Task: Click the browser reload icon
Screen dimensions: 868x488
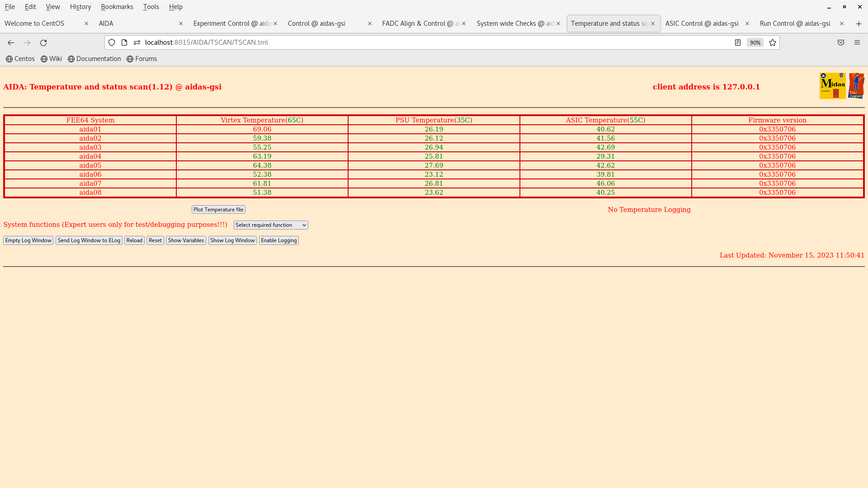Action: pos(43,42)
